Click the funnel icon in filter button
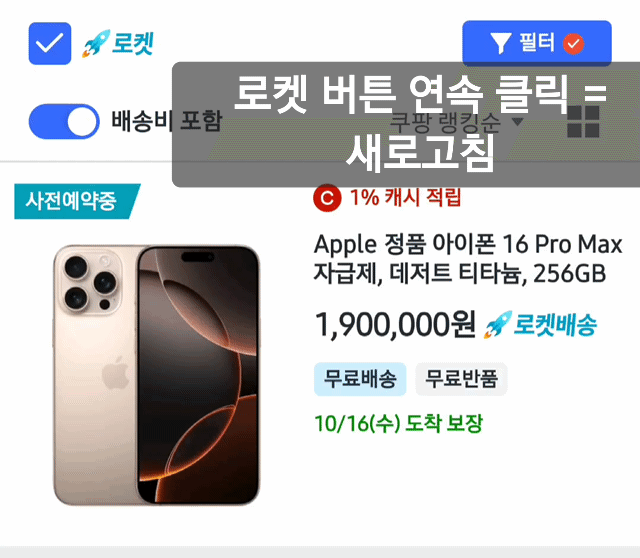This screenshot has height=558, width=640. [500, 44]
